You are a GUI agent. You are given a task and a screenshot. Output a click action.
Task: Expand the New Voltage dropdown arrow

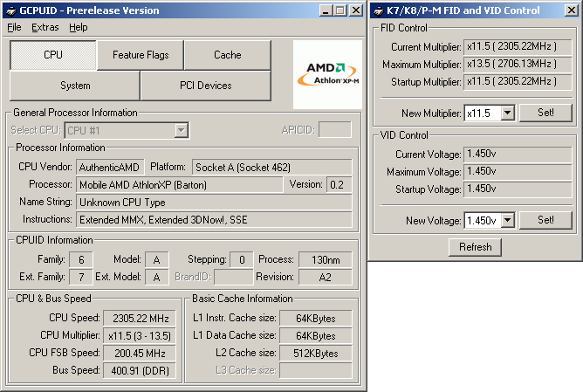tap(508, 220)
